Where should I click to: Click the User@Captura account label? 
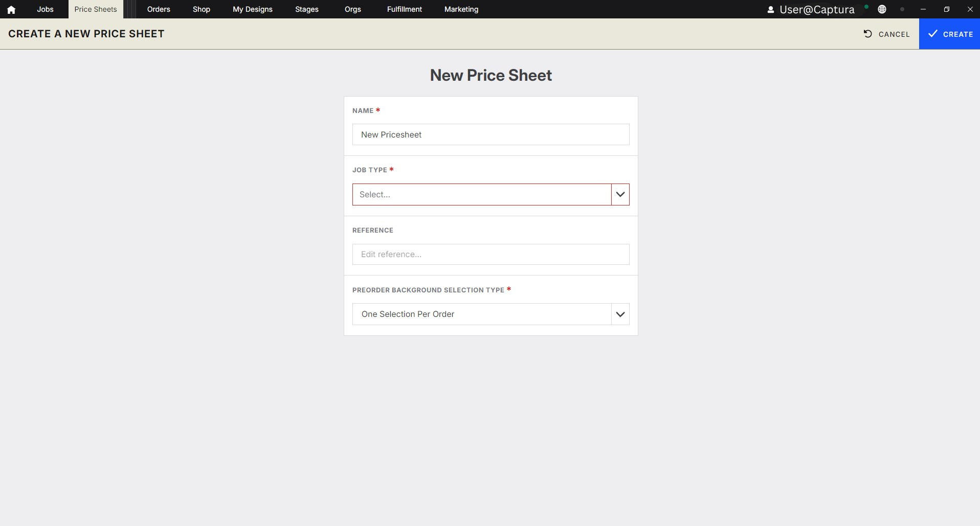tap(817, 10)
